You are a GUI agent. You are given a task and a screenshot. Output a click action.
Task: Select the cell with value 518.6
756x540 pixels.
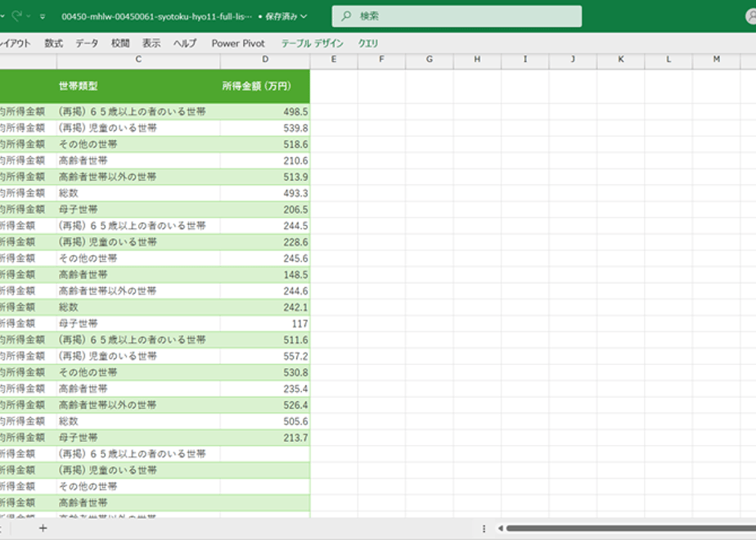click(265, 144)
